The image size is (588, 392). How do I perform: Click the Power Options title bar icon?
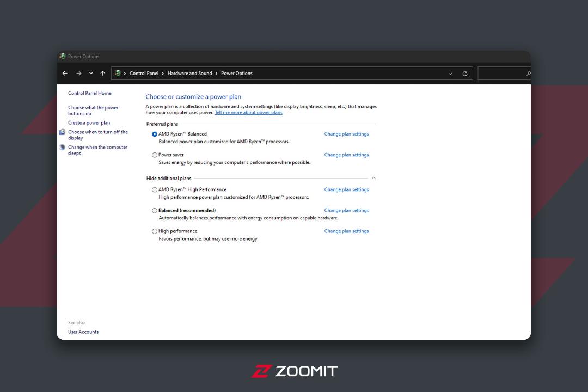(x=63, y=56)
